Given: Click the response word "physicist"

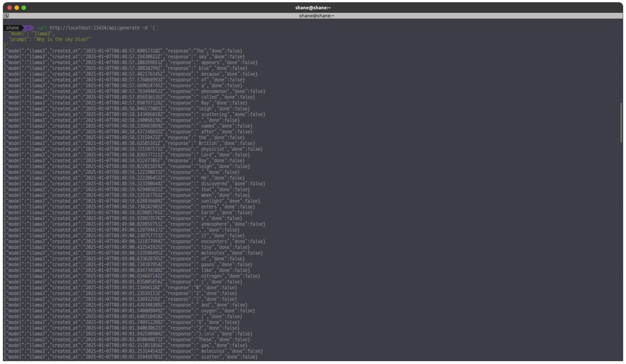Looking at the screenshot, I should point(213,149).
